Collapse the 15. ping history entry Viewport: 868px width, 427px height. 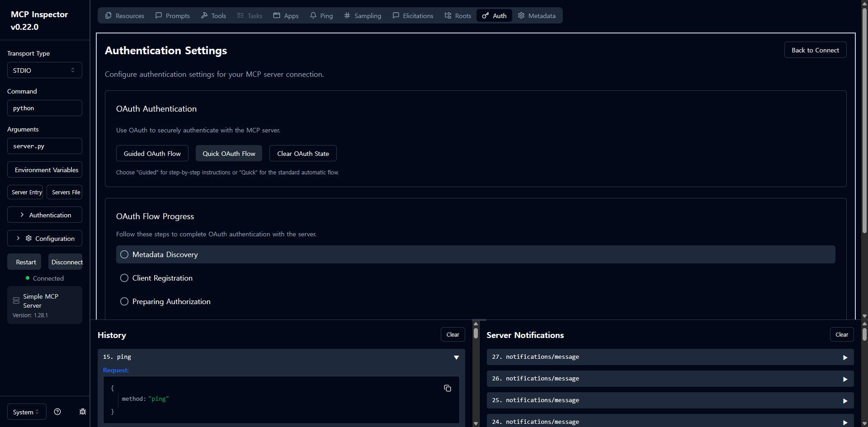[x=281, y=357]
